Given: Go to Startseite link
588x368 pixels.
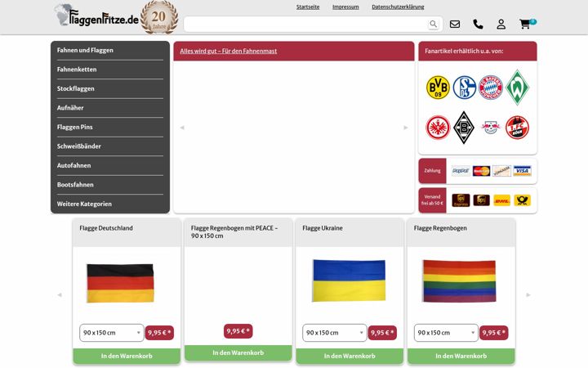Looking at the screenshot, I should coord(308,7).
